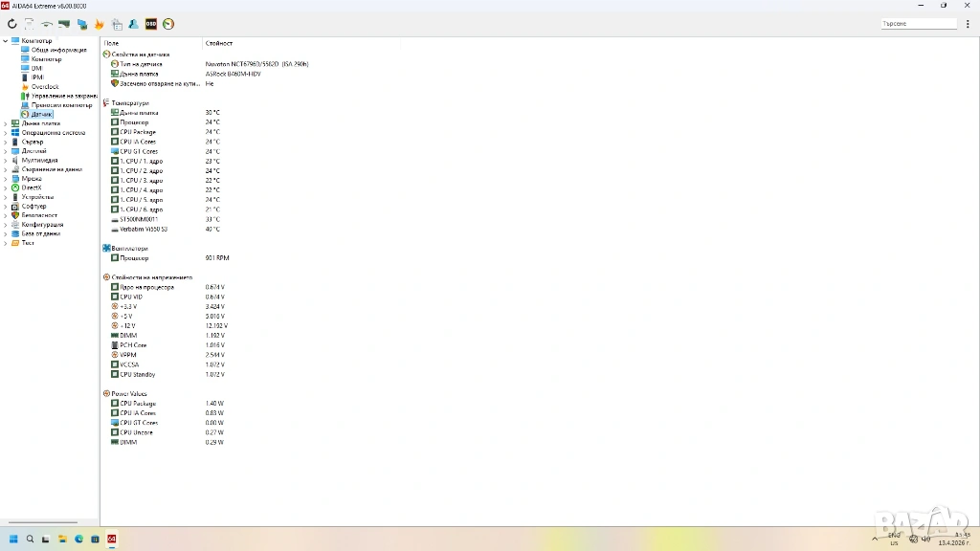Open the Датчик sensor page
This screenshot has width=980, height=551.
[41, 114]
